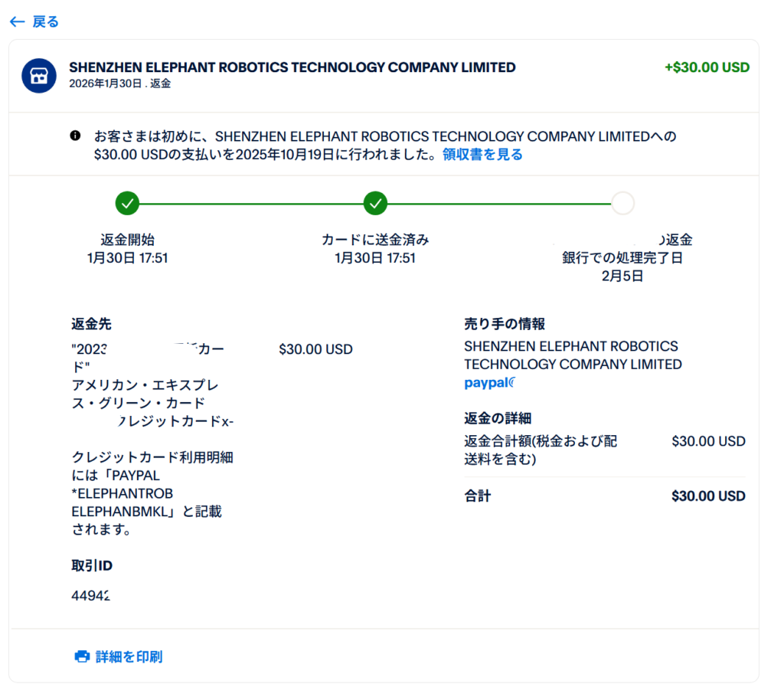The height and width of the screenshot is (684, 784).
Task: Click the 銀行での処理完了日 step label
Action: tap(622, 258)
